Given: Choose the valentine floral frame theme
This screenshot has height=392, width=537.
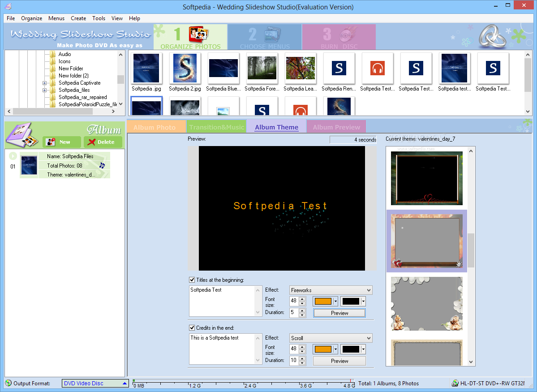Looking at the screenshot, I should pyautogui.click(x=427, y=241).
